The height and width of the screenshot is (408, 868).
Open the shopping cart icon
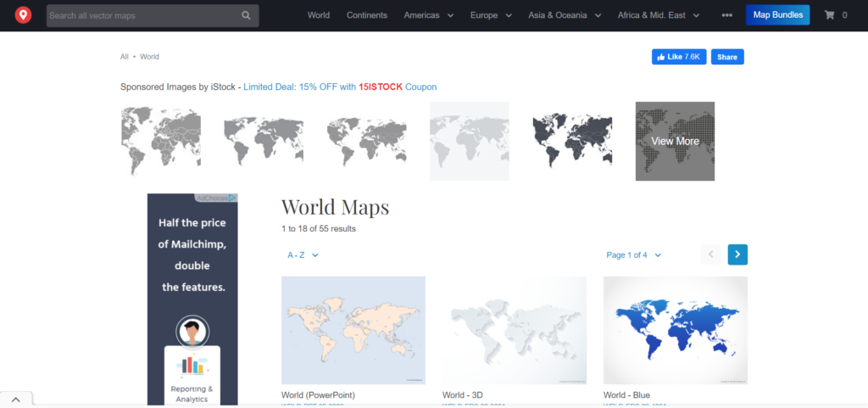pos(830,15)
